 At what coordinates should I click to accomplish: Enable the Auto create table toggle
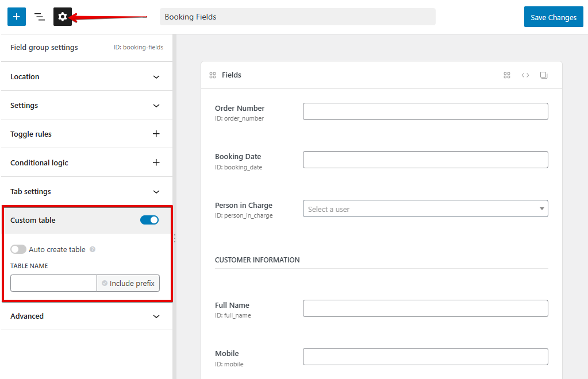(x=18, y=249)
